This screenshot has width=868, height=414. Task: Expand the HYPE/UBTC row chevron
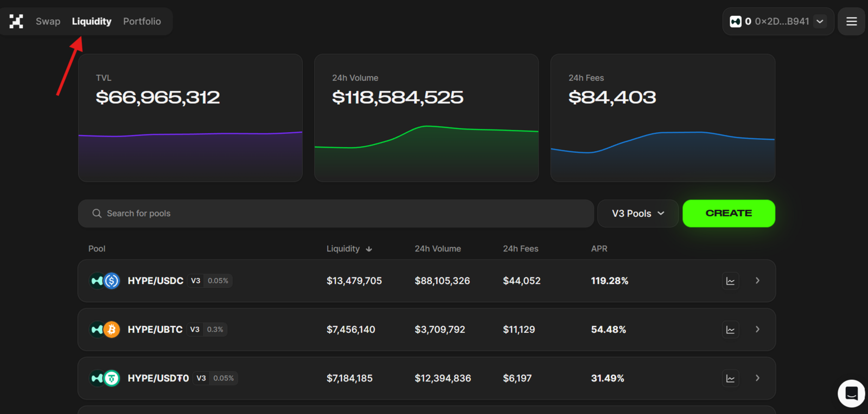coord(757,329)
